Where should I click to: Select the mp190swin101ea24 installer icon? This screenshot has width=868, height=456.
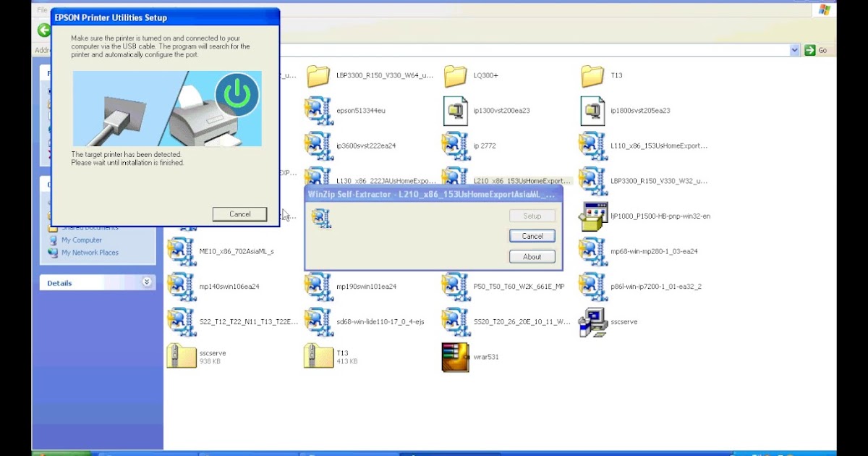318,286
